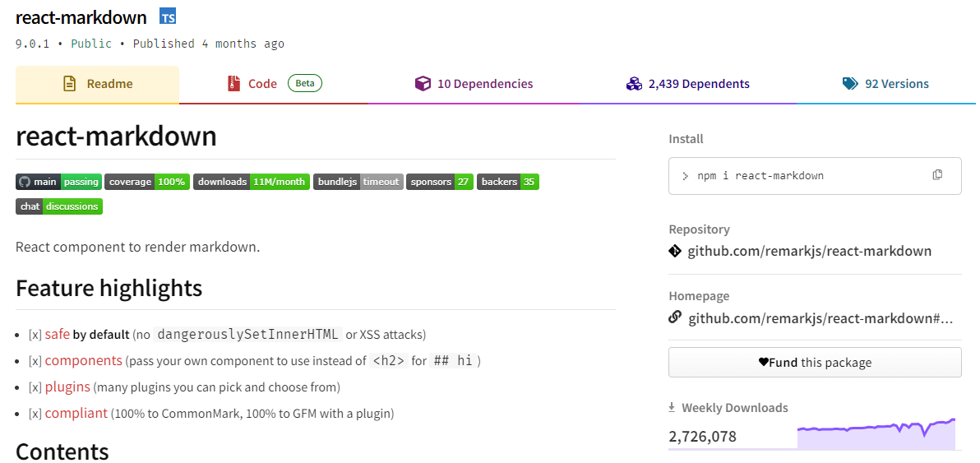Click the Beta label pill

[305, 83]
